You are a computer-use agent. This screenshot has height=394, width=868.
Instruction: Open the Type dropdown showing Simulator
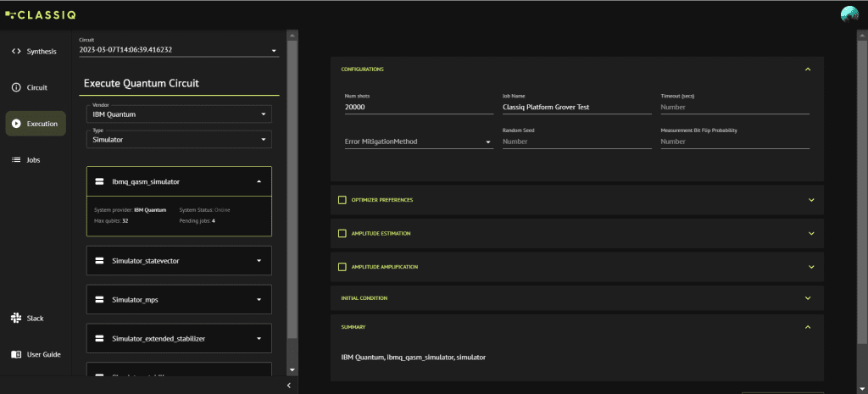180,139
